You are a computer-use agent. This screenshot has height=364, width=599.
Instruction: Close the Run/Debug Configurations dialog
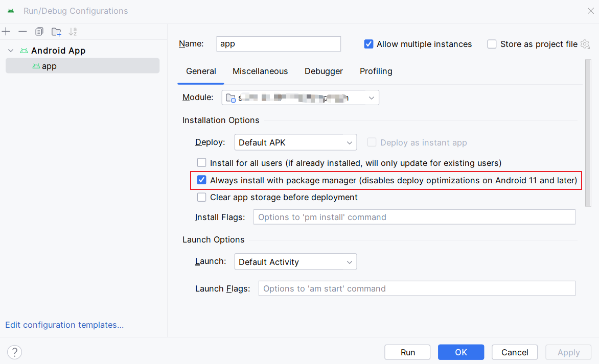590,11
